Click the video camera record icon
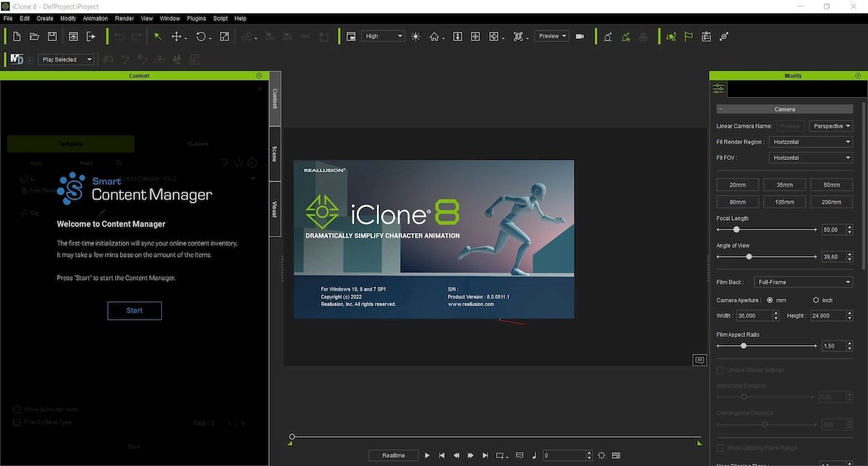868x466 pixels. point(579,36)
